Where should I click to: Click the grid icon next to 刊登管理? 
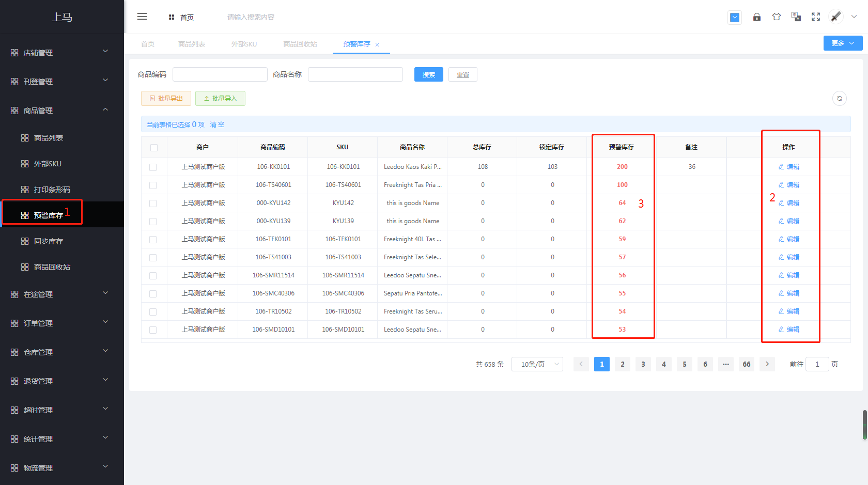14,82
